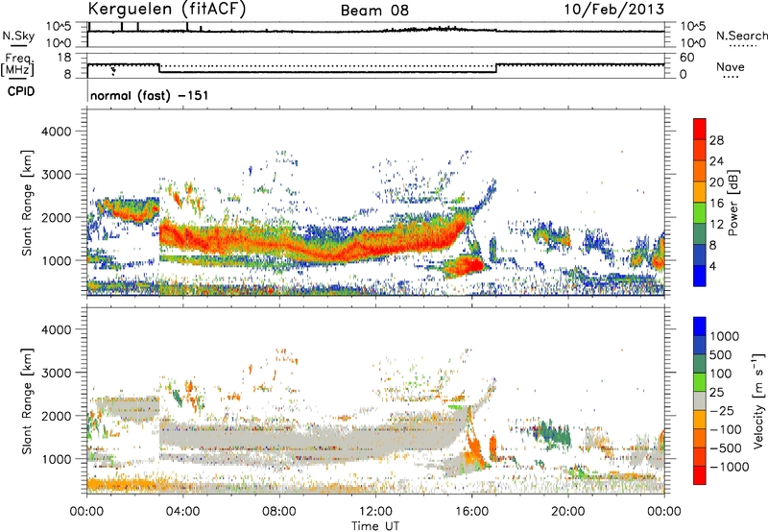Click the CPID label
Screen dimensions: 768x532
[21, 91]
